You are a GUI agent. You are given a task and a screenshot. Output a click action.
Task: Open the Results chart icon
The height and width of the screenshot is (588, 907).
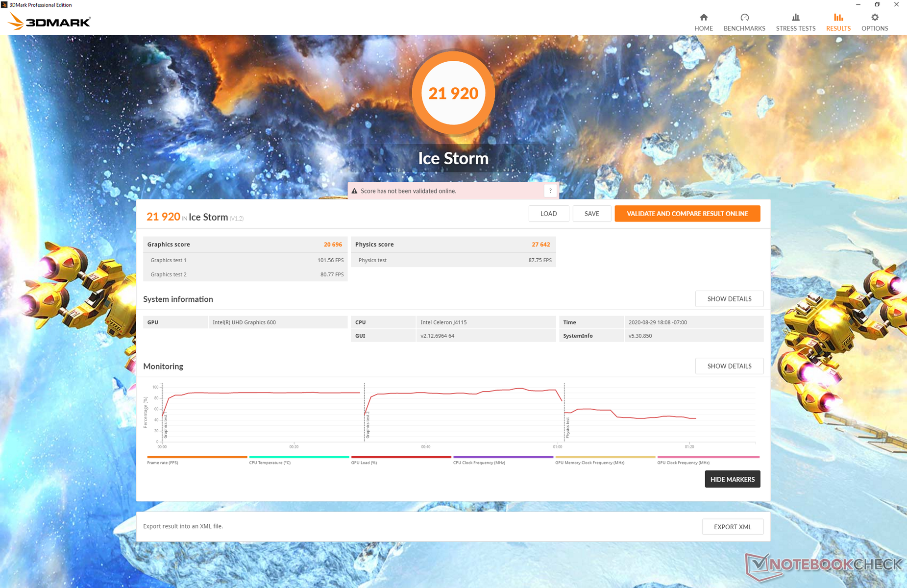click(838, 18)
